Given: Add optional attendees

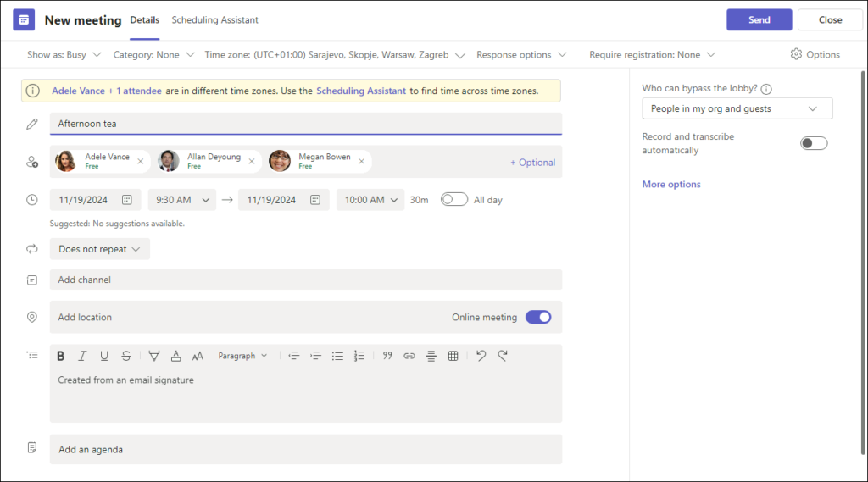Looking at the screenshot, I should point(532,162).
